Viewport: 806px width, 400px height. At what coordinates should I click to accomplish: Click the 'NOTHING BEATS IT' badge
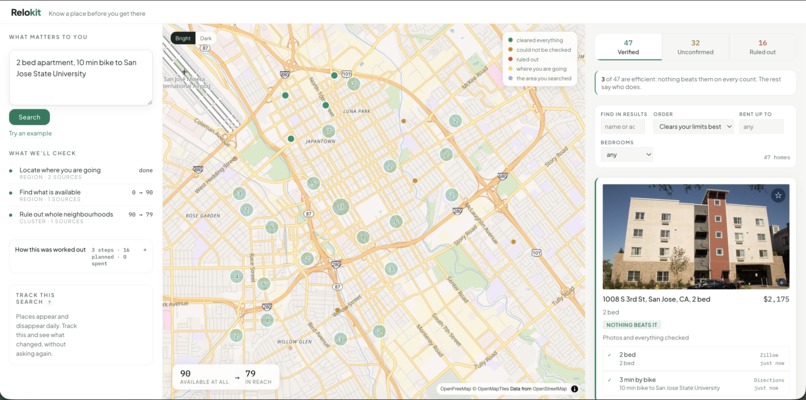632,325
